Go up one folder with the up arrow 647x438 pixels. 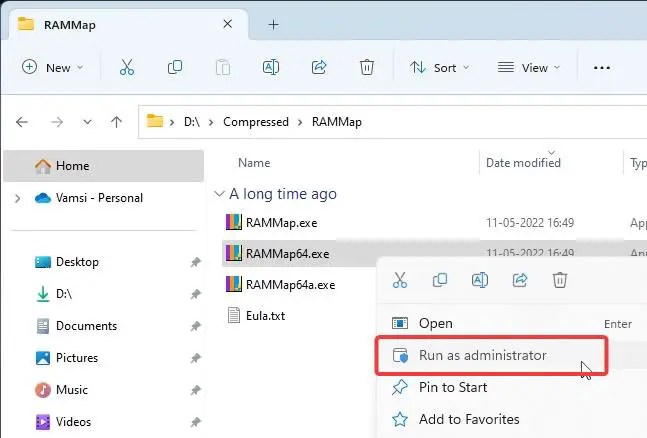tap(116, 122)
